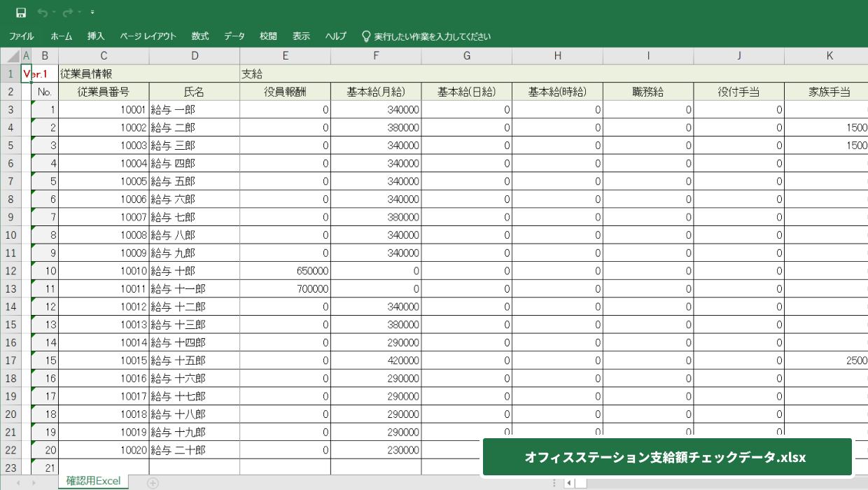Click the lightbulb Tell Me icon
This screenshot has height=490, width=868.
(x=365, y=36)
